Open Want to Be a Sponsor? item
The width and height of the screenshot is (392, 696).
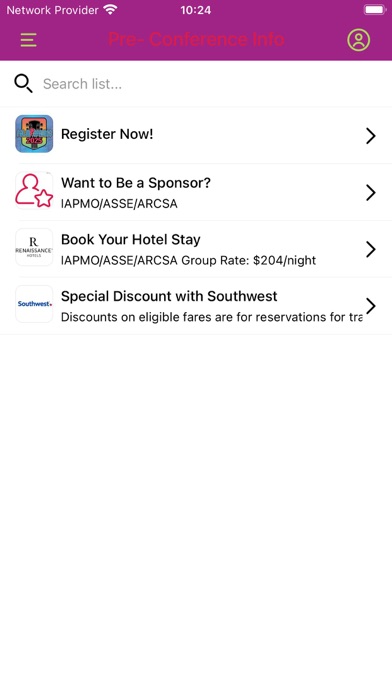pos(196,192)
